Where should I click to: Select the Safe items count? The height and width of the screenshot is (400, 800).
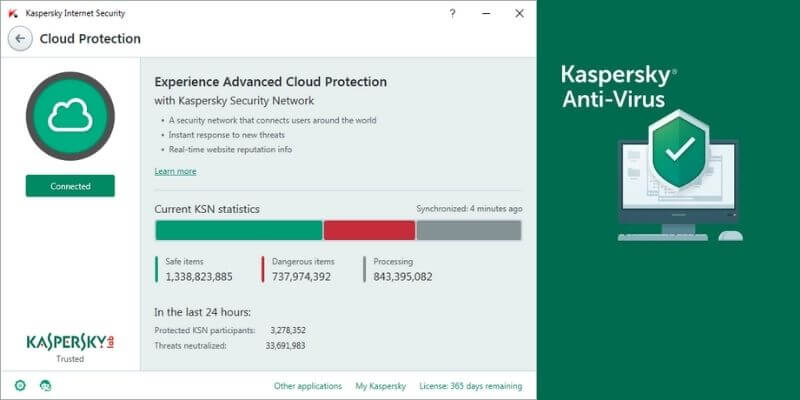coord(198,277)
